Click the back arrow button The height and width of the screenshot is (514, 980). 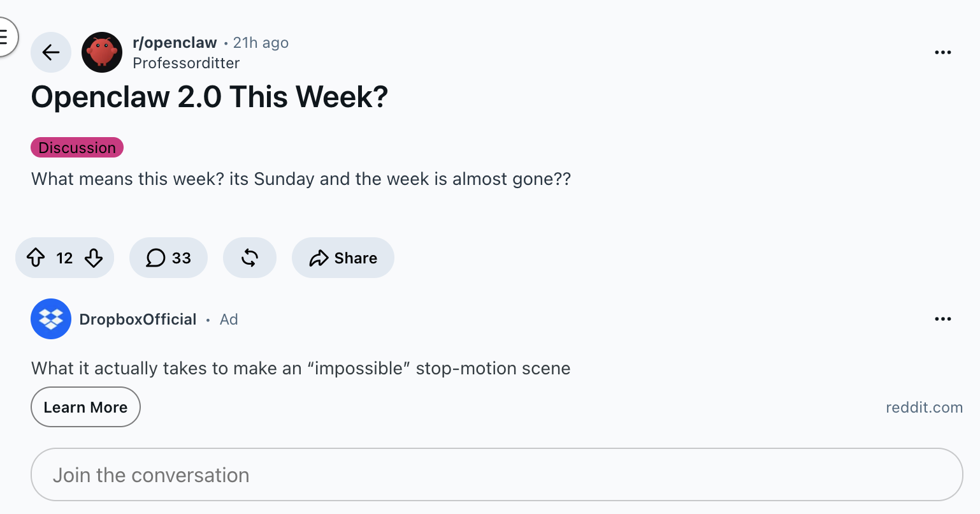51,52
